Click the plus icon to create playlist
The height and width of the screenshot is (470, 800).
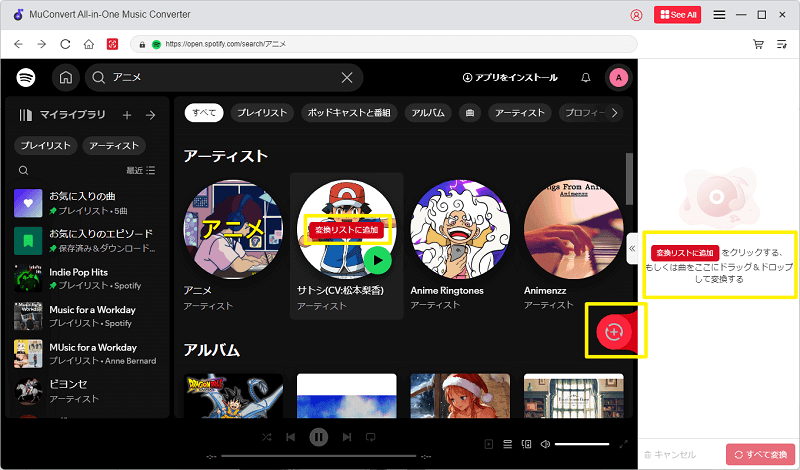[x=127, y=115]
